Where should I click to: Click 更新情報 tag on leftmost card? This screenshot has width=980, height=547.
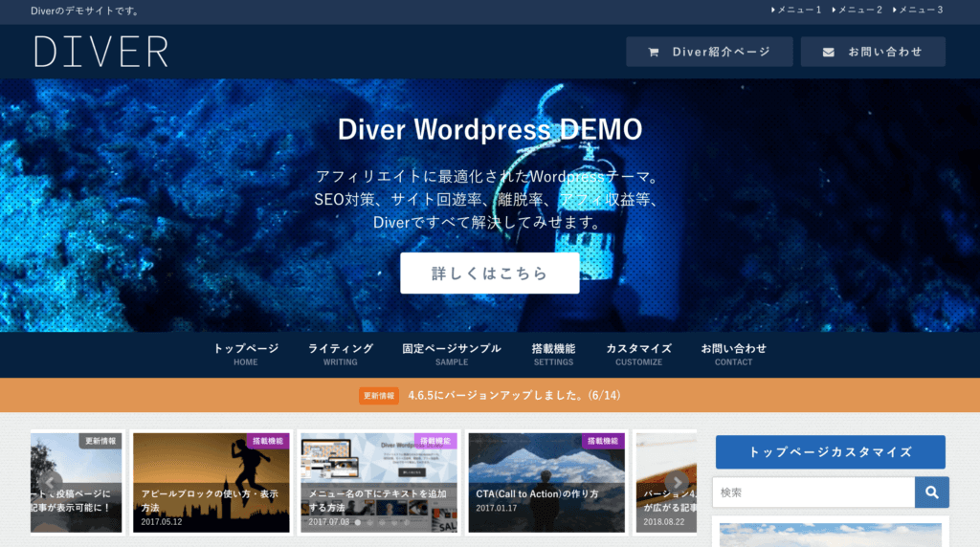[100, 441]
